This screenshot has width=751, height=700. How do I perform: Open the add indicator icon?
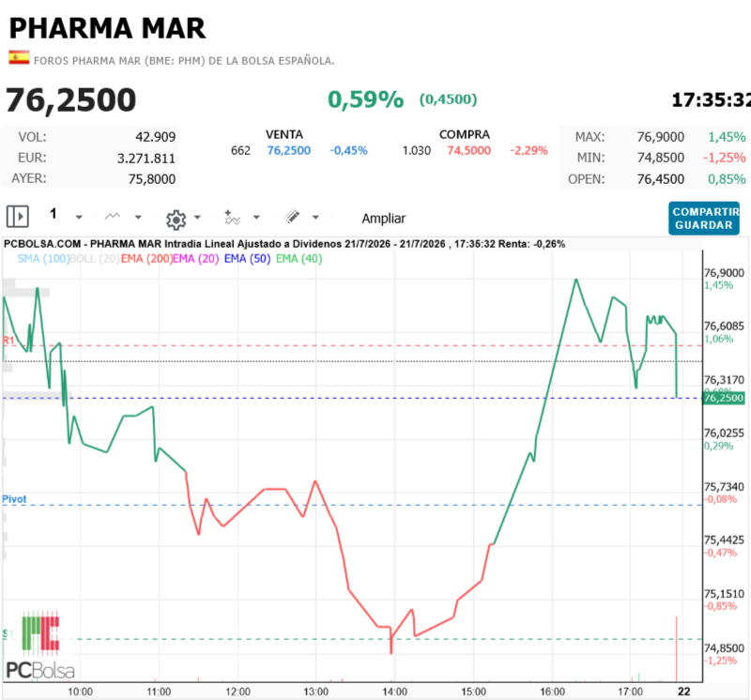232,217
